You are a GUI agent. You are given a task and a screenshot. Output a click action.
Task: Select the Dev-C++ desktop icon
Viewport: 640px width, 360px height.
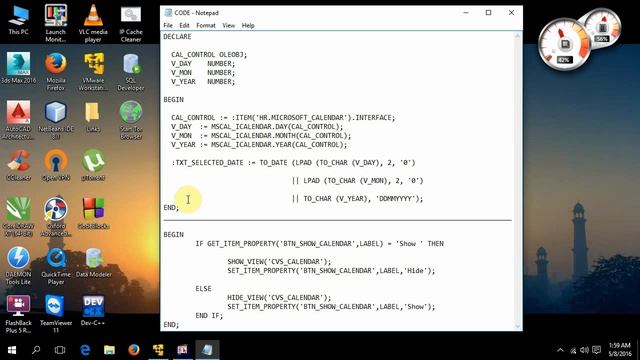[93, 311]
